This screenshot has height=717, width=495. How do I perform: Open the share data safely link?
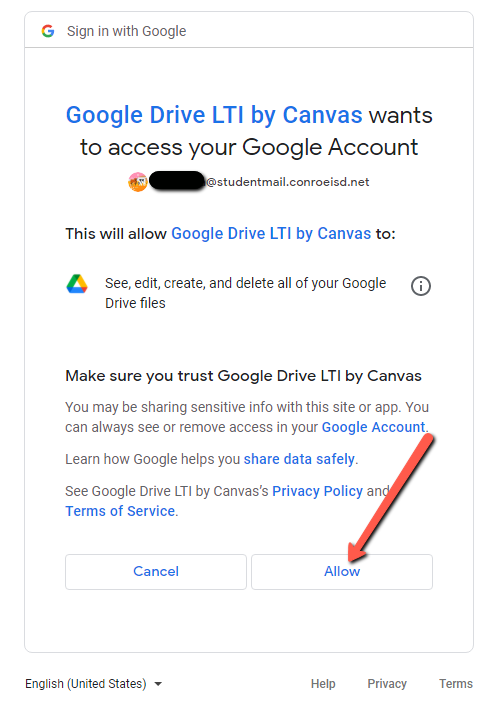click(299, 459)
